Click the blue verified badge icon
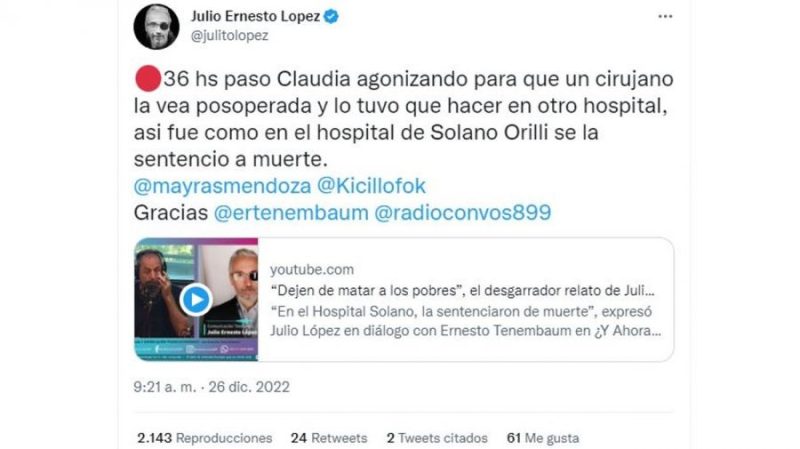This screenshot has width=800, height=449. (331, 17)
